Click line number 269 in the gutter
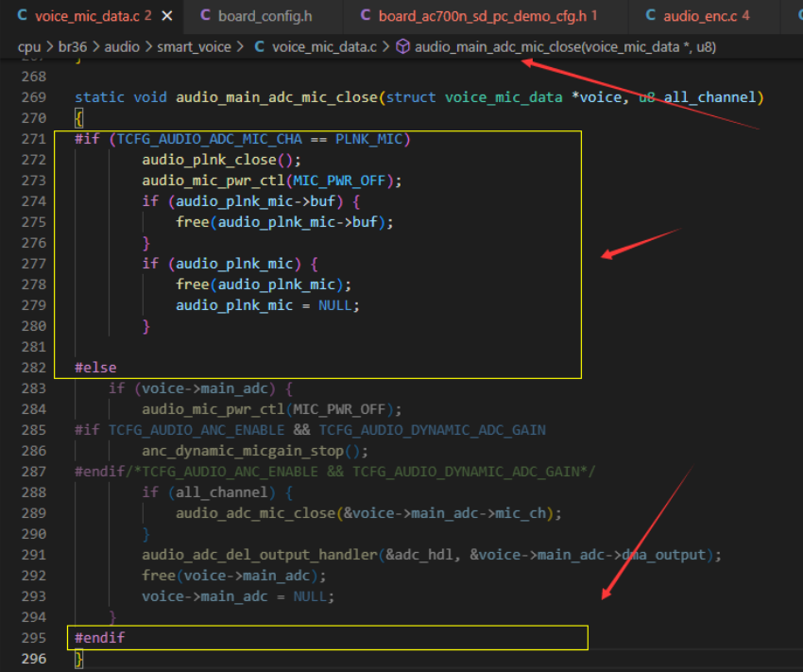 34,97
